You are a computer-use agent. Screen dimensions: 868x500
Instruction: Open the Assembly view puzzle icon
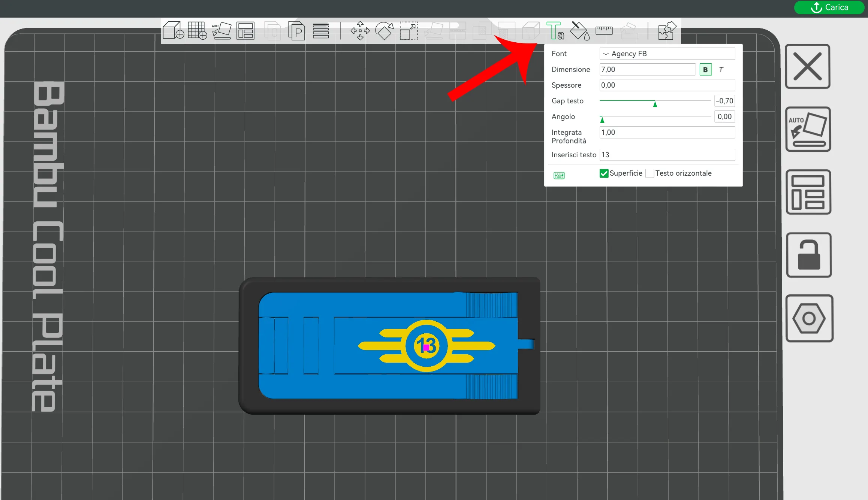[667, 30]
